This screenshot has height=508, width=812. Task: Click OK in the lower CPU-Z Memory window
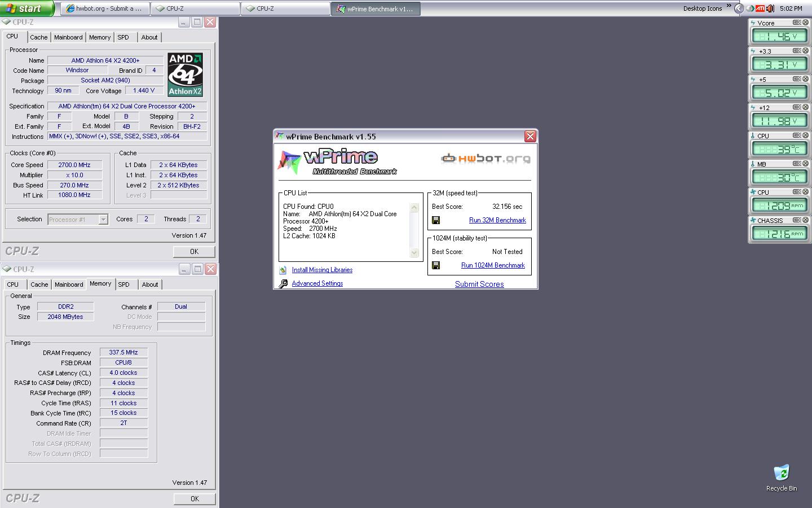[195, 499]
